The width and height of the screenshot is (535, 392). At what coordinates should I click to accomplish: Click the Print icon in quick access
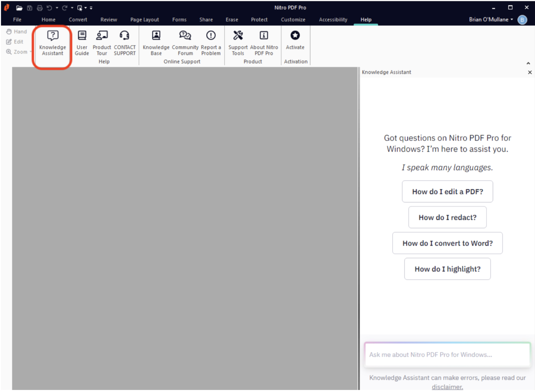(x=40, y=8)
